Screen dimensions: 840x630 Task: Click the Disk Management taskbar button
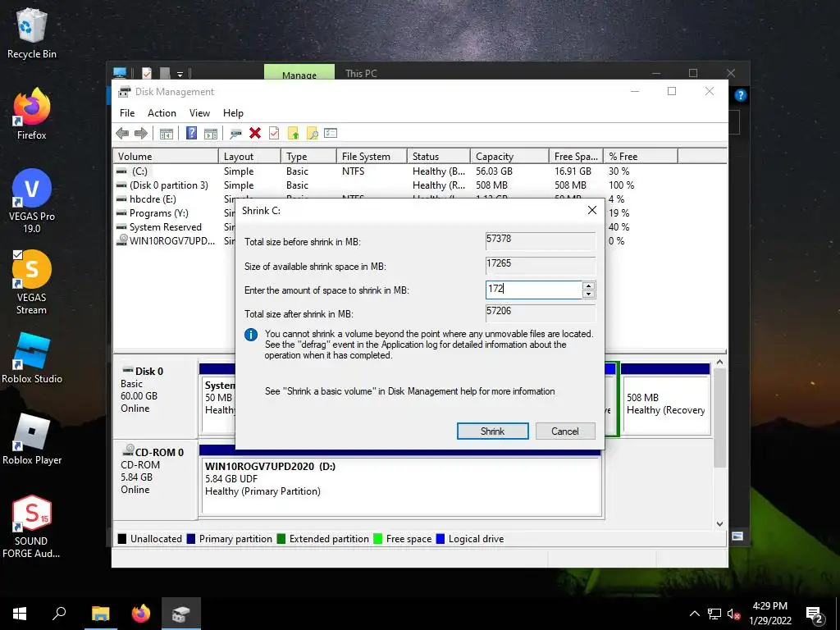coord(181,614)
